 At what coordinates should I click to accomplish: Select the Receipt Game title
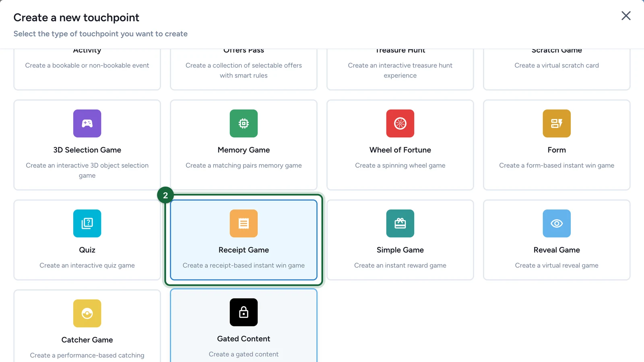[x=244, y=250]
